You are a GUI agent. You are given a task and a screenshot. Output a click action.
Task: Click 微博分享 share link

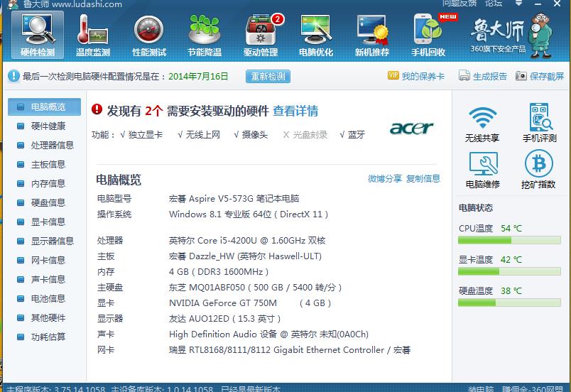pyautogui.click(x=385, y=179)
